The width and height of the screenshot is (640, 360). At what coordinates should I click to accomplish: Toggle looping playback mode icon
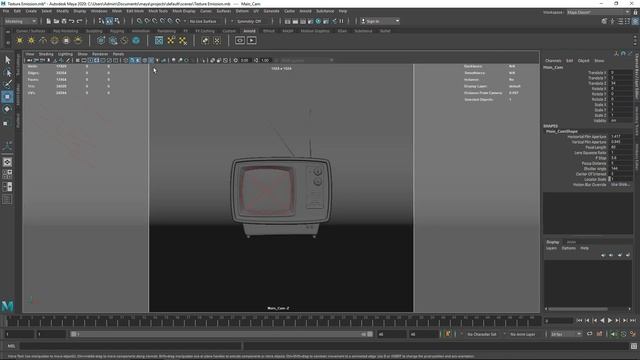coord(589,334)
